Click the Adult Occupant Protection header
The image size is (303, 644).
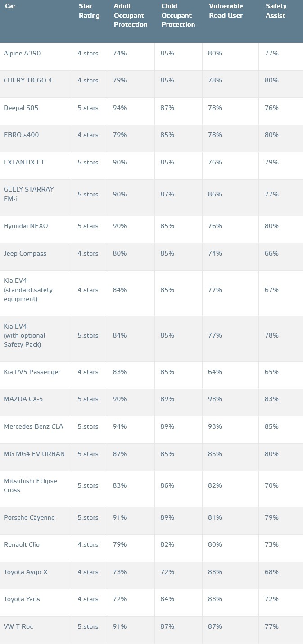[130, 15]
